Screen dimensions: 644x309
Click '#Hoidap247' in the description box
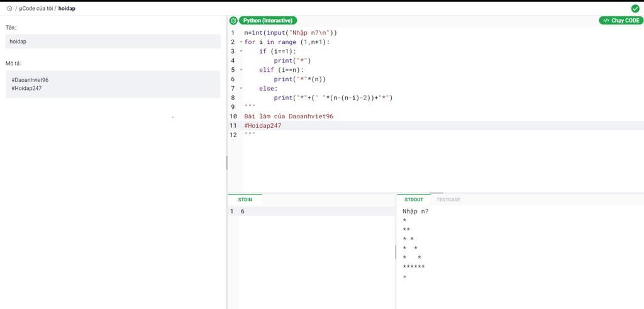pos(26,88)
